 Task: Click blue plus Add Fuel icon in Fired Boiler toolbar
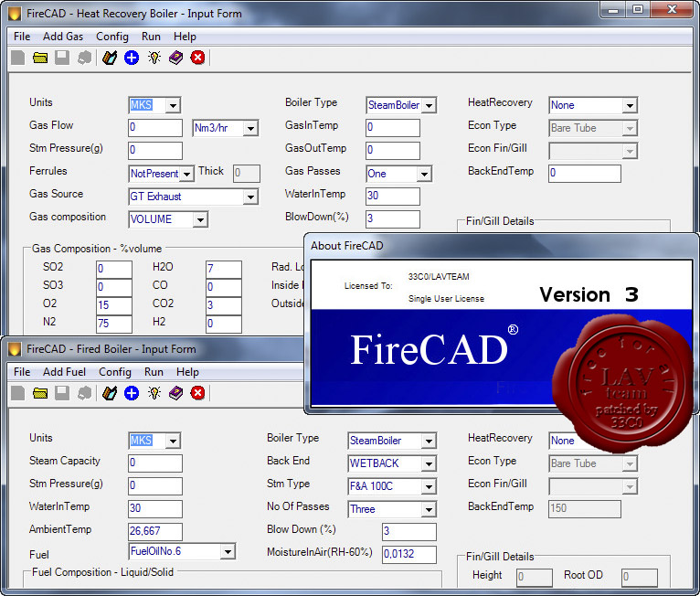132,393
